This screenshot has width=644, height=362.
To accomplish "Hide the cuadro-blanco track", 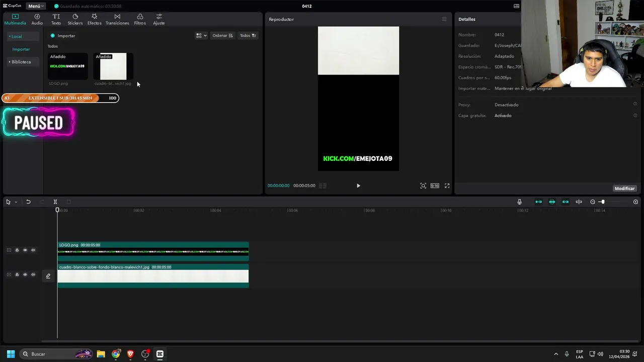I will (x=25, y=275).
